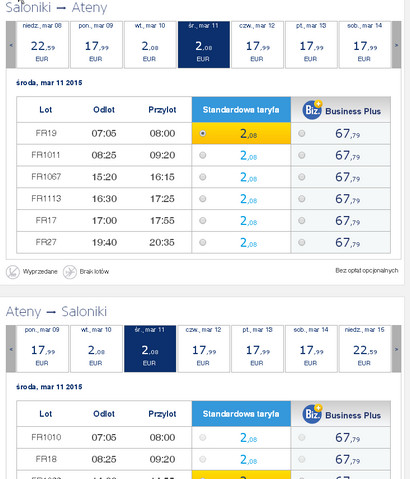
Task: Click the Biz icon in Ateny–Saloniki table header
Action: (312, 414)
